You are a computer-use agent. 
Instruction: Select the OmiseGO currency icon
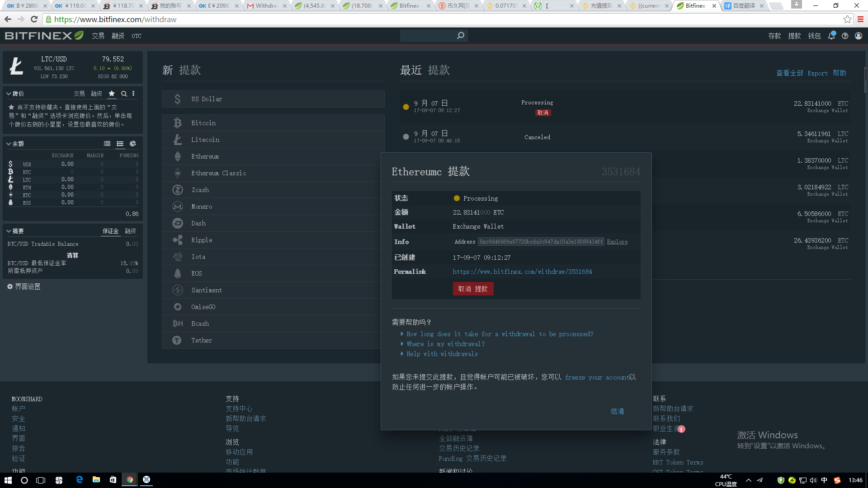[178, 307]
